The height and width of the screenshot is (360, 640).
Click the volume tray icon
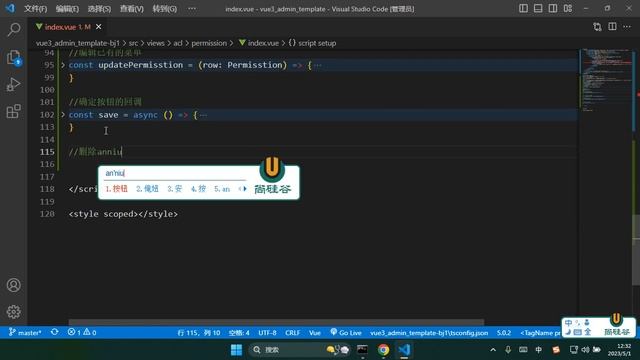585,350
